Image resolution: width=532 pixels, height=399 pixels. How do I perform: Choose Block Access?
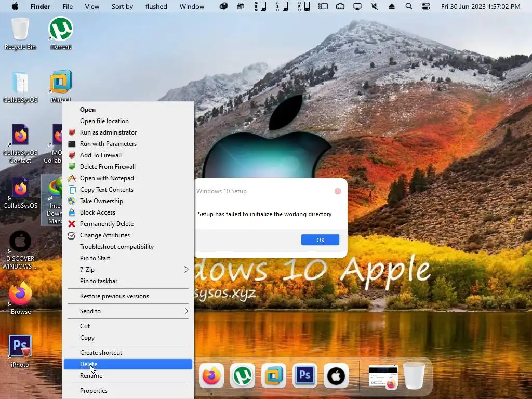128,212
